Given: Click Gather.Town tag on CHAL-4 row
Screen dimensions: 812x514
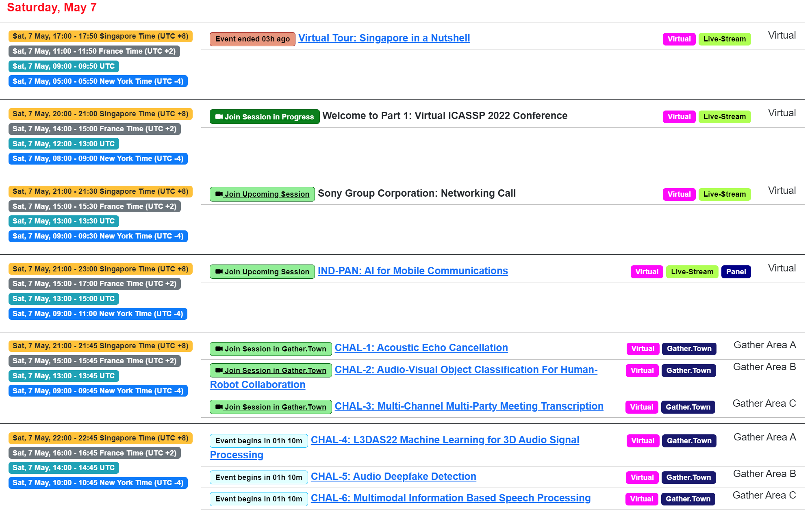Looking at the screenshot, I should 689,441.
